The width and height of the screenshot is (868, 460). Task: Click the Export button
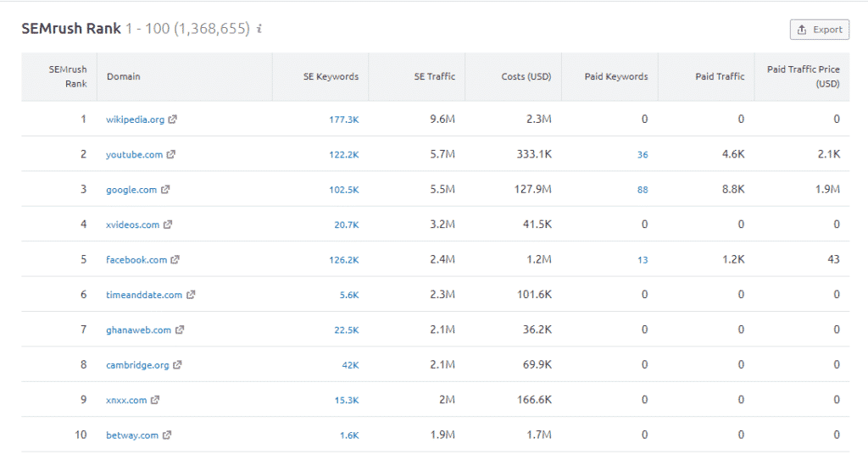(820, 30)
